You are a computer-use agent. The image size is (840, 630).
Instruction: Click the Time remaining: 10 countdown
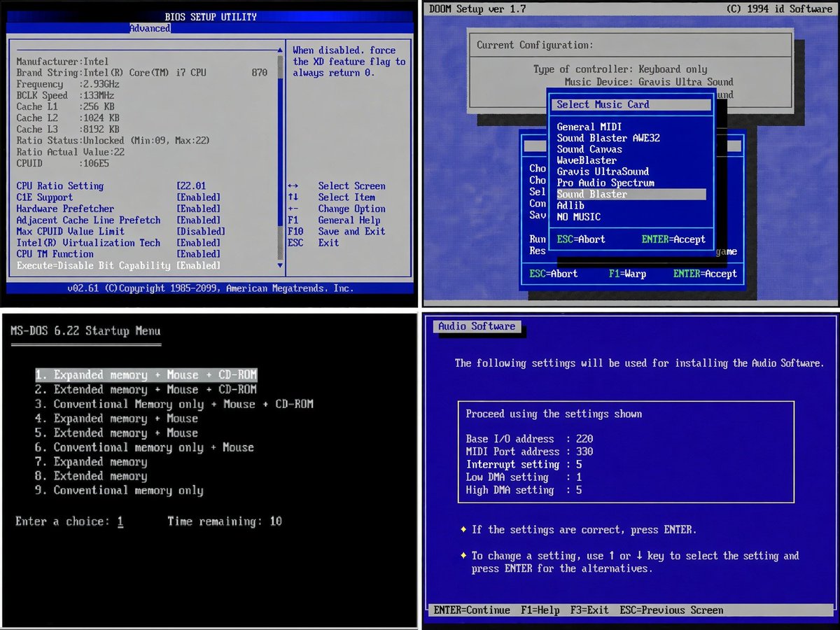coord(225,521)
